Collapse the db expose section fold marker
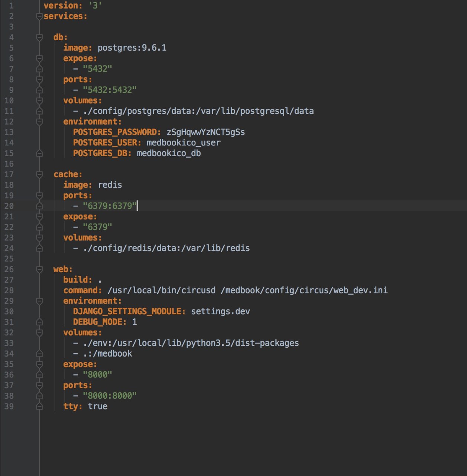 [x=39, y=58]
